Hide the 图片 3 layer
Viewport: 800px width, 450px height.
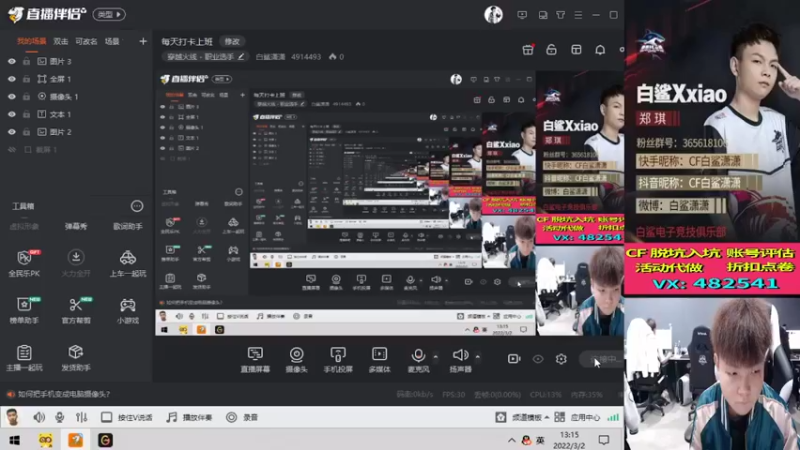click(x=12, y=61)
